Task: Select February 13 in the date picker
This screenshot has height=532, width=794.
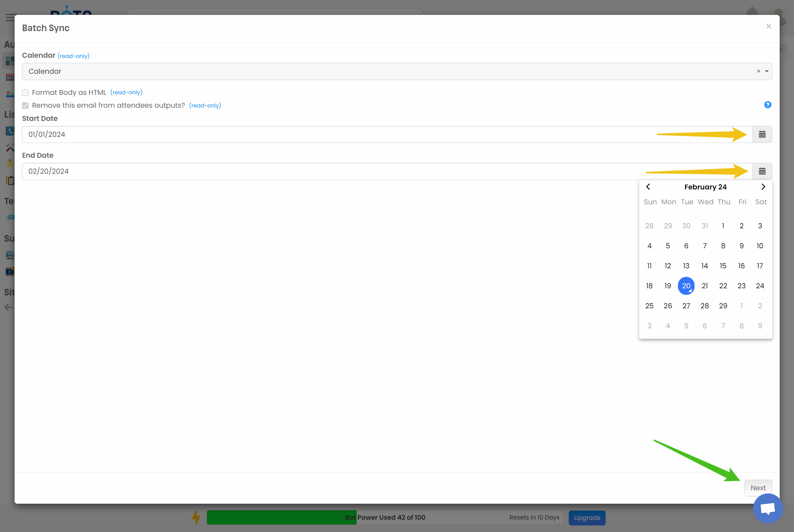Action: click(686, 266)
